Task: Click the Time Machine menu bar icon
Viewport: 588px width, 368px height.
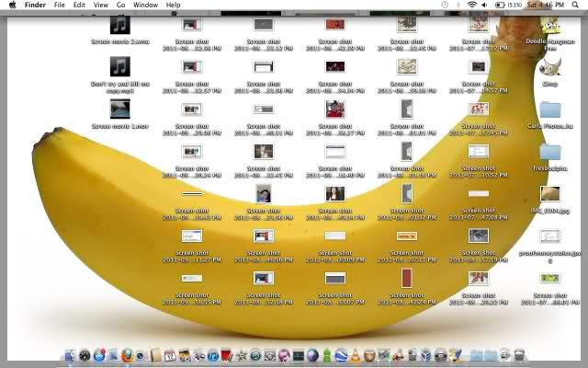Action: click(445, 5)
